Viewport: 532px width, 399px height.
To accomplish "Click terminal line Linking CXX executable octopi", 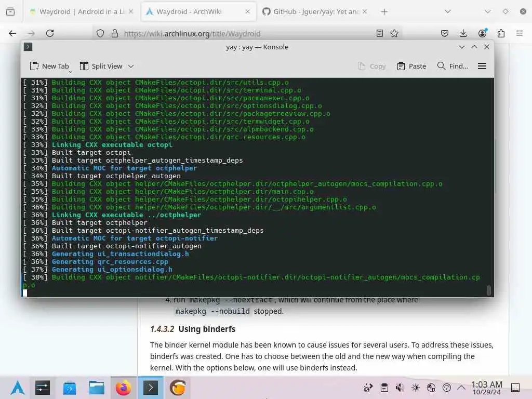I will pos(112,145).
